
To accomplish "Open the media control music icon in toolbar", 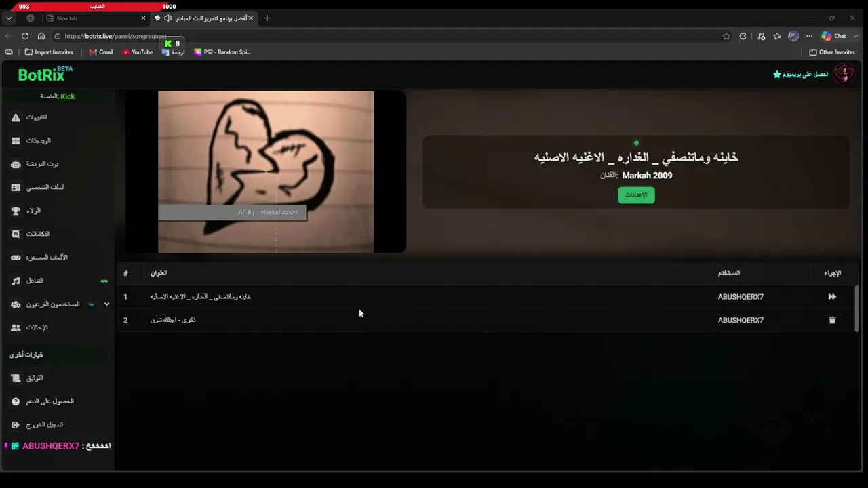I will click(761, 36).
